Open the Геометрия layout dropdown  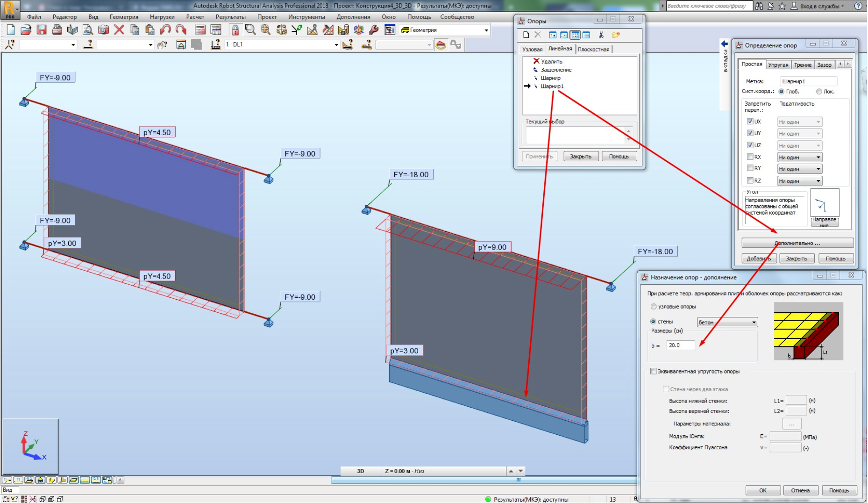point(486,30)
